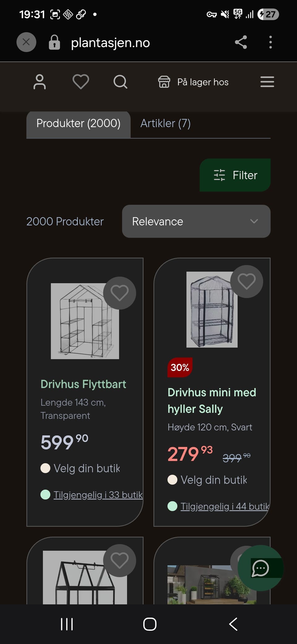Open the hamburger menu
The width and height of the screenshot is (297, 644).
[267, 82]
